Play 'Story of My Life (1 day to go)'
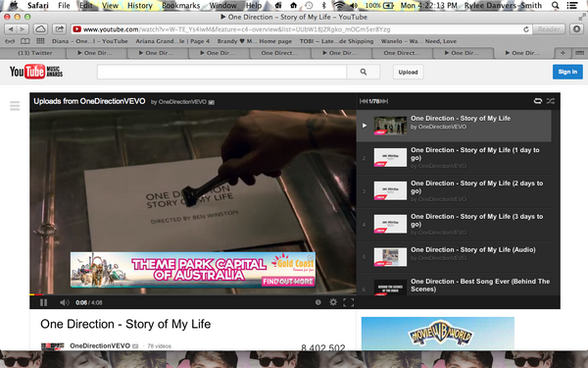 click(454, 158)
